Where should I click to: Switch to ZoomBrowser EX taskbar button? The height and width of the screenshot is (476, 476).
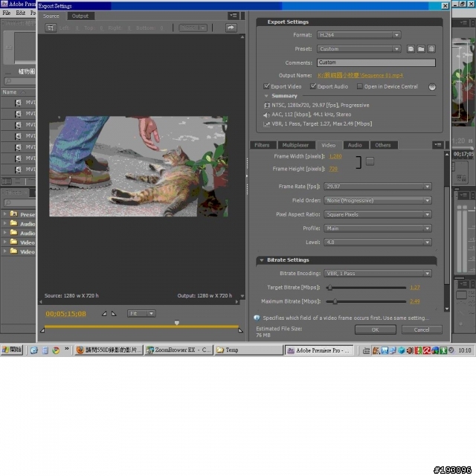[178, 350]
